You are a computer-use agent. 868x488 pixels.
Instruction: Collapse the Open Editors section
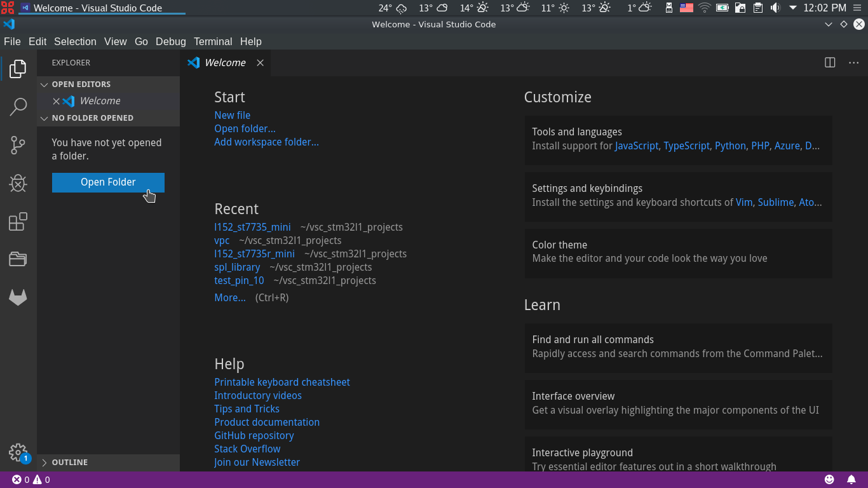[x=81, y=85]
